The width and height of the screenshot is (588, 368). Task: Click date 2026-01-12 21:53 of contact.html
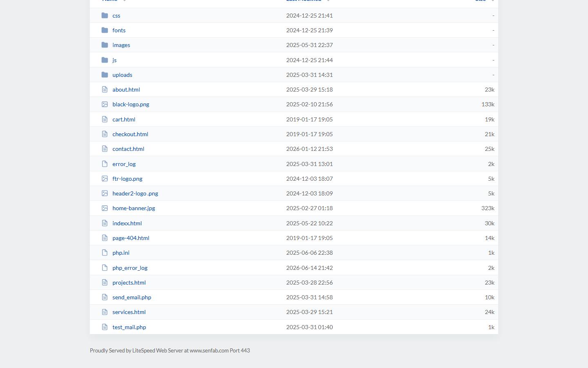pos(310,149)
